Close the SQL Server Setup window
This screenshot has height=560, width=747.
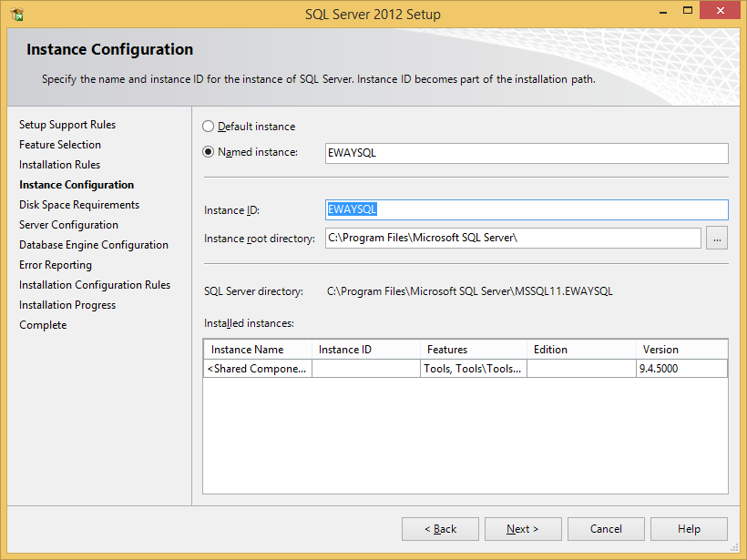pos(720,11)
